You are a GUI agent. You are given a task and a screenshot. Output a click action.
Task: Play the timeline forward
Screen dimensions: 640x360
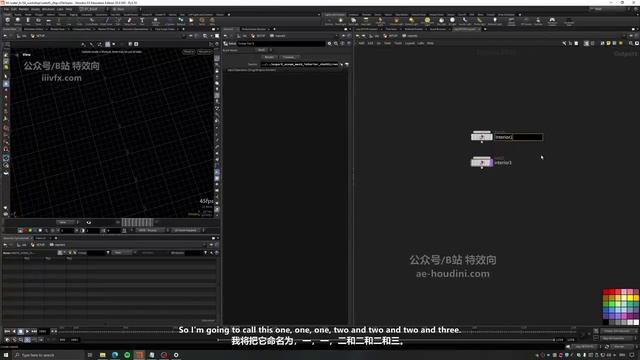point(27,331)
